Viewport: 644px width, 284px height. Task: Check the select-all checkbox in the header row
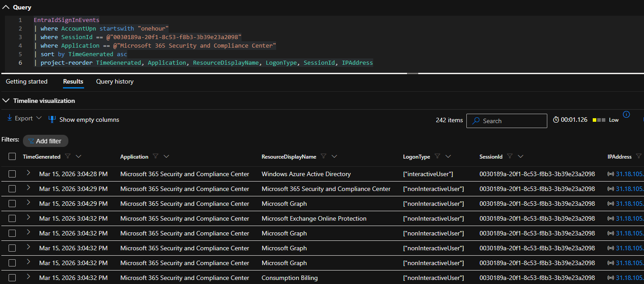click(12, 156)
